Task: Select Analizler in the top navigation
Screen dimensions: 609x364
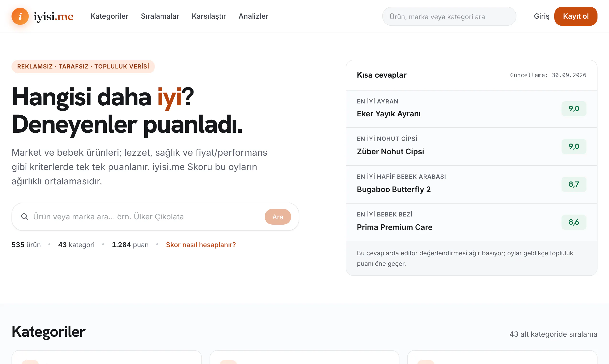Action: click(x=253, y=16)
